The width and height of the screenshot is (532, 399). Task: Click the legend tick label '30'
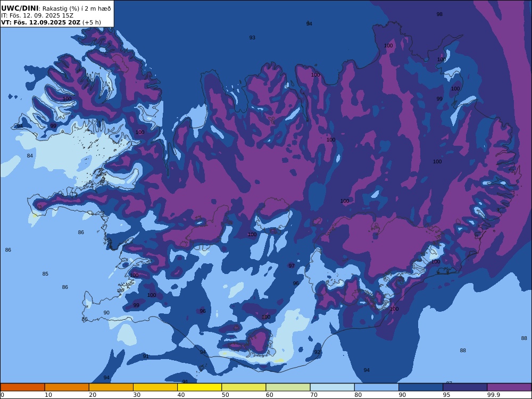tap(137, 395)
